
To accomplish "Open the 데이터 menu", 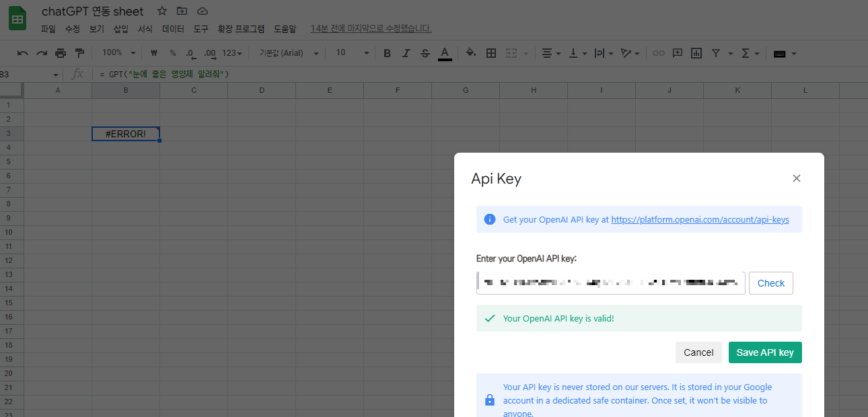I will (x=174, y=29).
